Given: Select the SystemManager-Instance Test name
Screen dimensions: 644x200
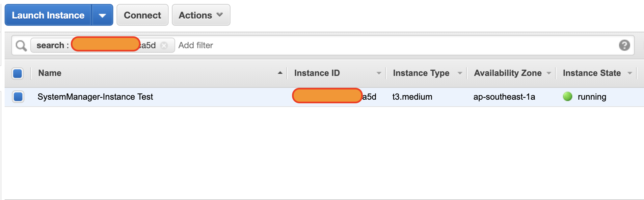Looking at the screenshot, I should click(x=95, y=97).
